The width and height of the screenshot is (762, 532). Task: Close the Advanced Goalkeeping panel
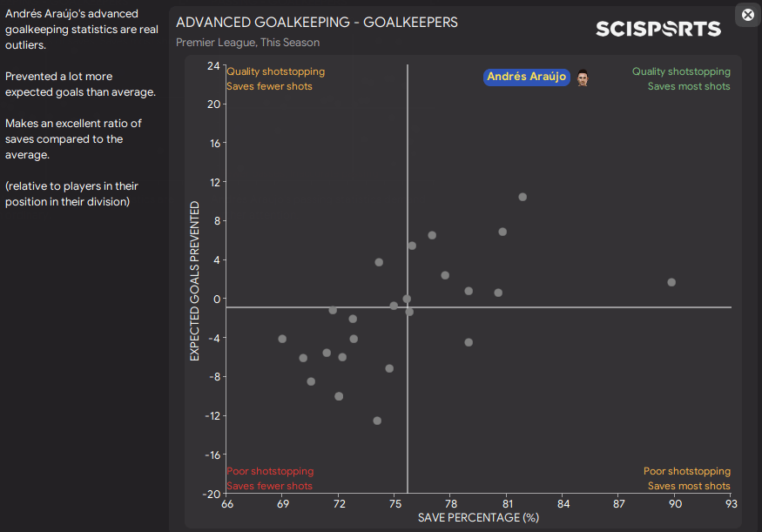pyautogui.click(x=747, y=14)
